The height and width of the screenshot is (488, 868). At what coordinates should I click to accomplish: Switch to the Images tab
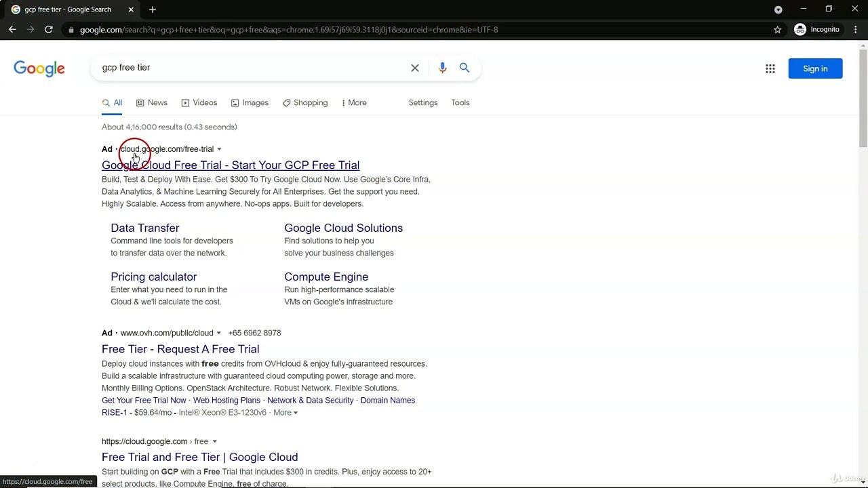coord(250,103)
